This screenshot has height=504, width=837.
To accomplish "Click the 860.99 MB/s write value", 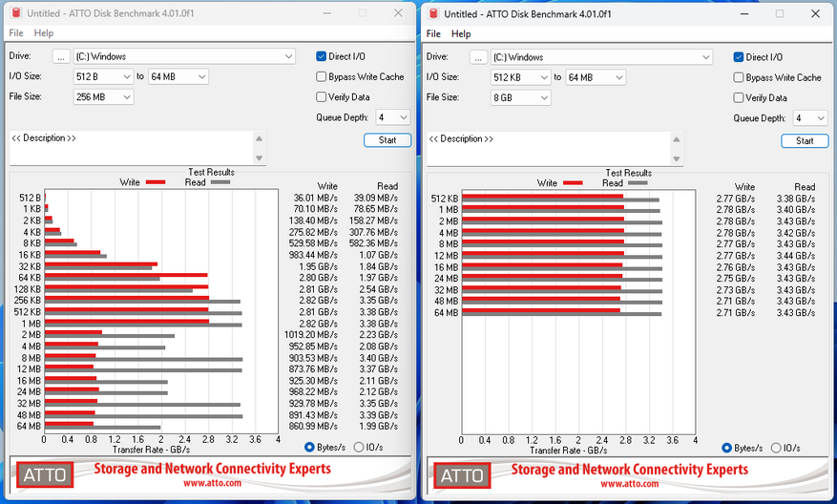I will (313, 426).
